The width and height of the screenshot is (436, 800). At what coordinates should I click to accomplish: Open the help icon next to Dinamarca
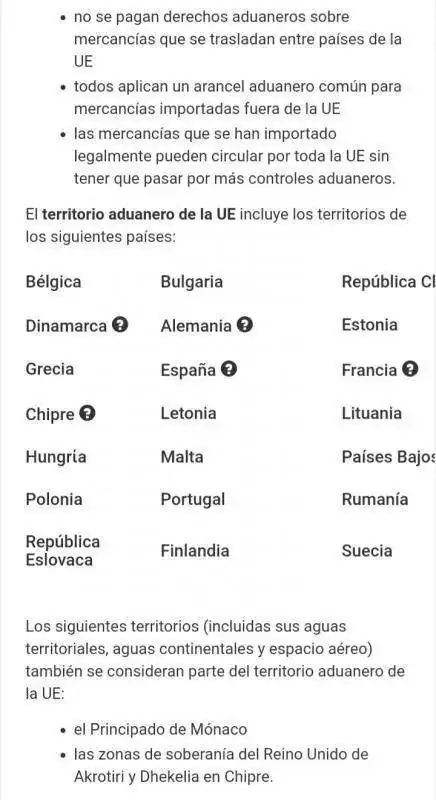120,325
